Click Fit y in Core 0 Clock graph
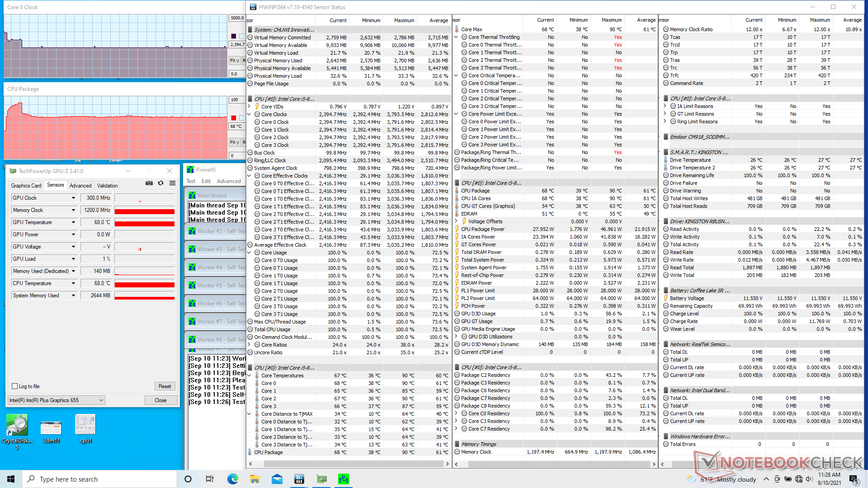868x488 pixels. coord(234,60)
